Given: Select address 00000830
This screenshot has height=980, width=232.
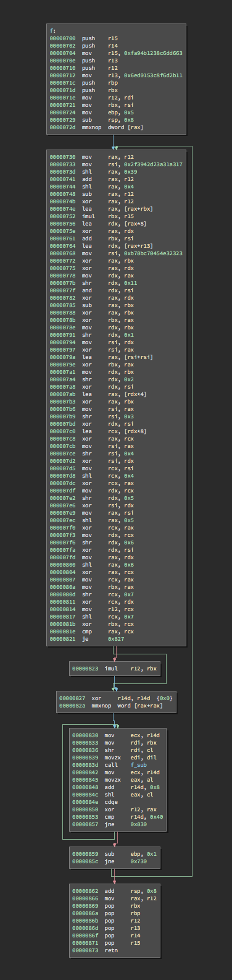Looking at the screenshot, I should pyautogui.click(x=85, y=735).
